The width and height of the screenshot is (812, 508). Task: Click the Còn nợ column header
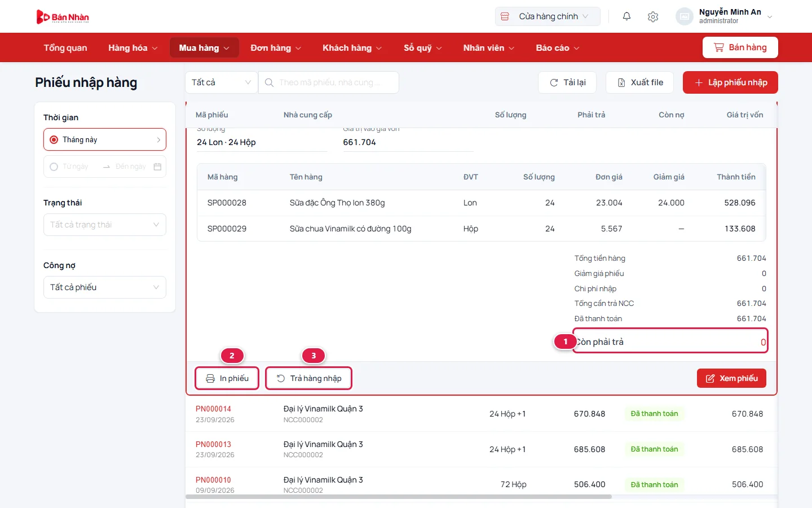(x=672, y=115)
